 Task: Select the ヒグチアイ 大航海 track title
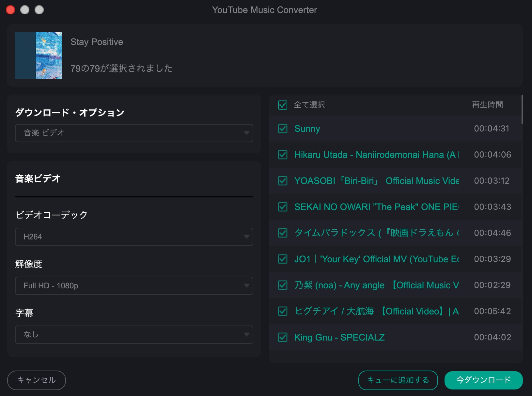(377, 311)
